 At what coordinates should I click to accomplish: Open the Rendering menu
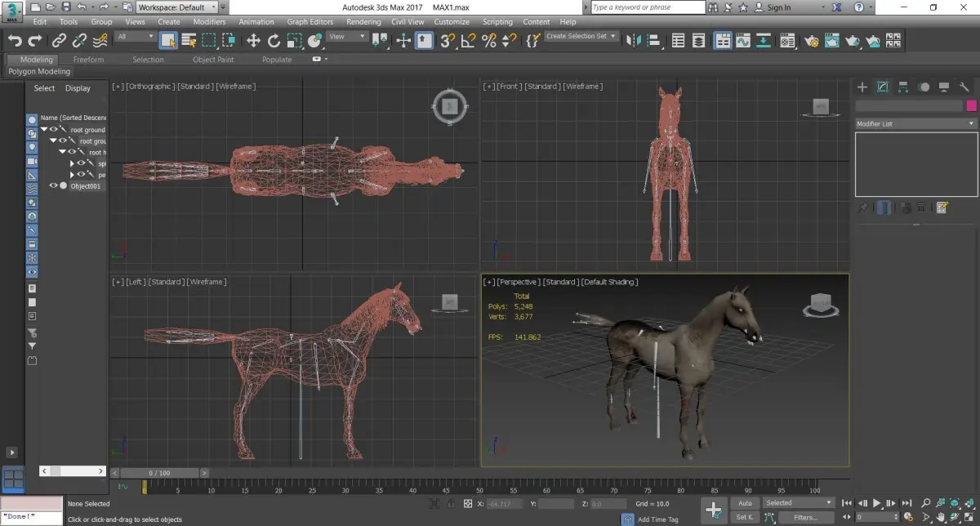(363, 22)
